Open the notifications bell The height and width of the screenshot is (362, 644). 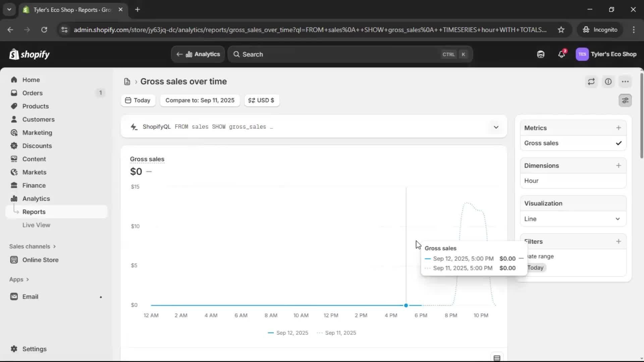pos(562,54)
